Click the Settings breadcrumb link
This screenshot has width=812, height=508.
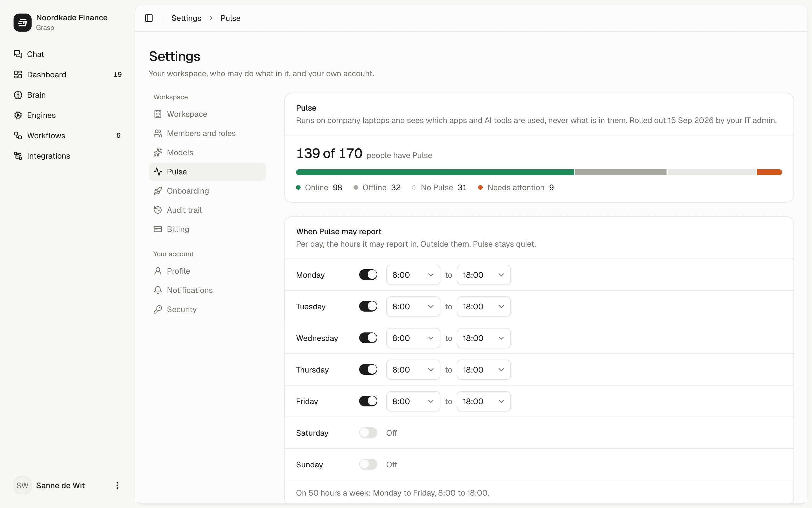coord(186,18)
